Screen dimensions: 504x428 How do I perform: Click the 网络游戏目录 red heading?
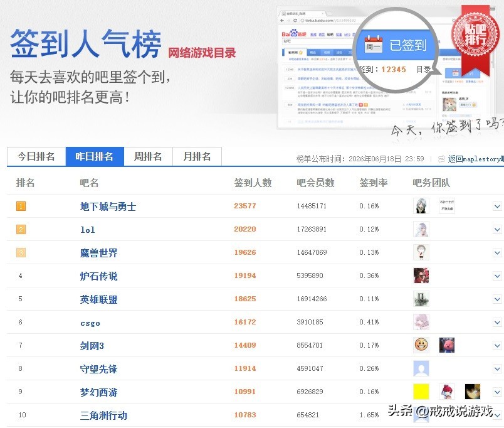[x=202, y=53]
